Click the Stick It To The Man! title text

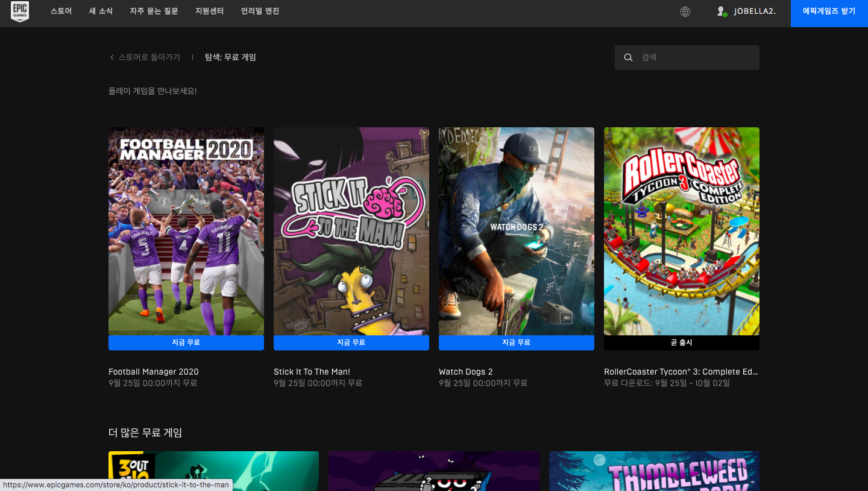coord(312,372)
